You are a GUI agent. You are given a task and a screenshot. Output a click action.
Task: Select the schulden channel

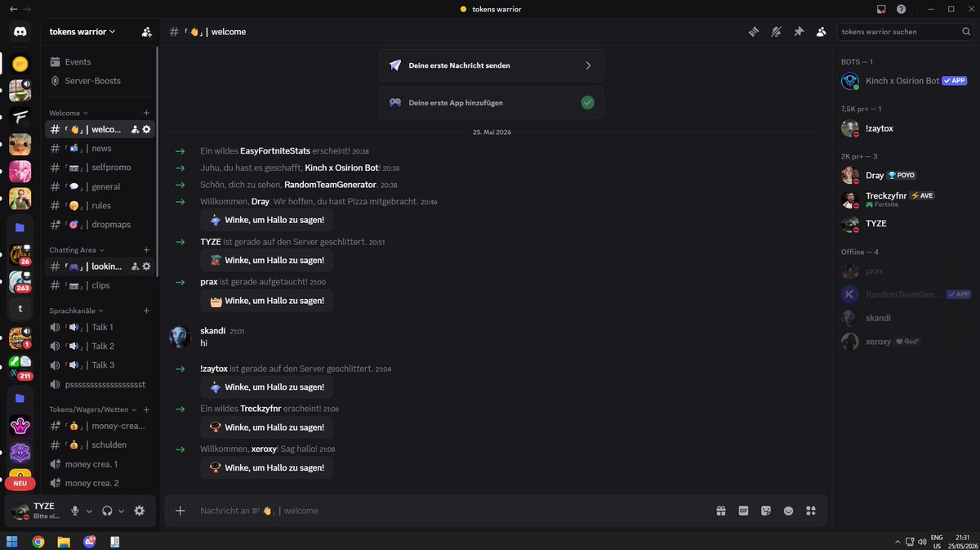click(101, 445)
